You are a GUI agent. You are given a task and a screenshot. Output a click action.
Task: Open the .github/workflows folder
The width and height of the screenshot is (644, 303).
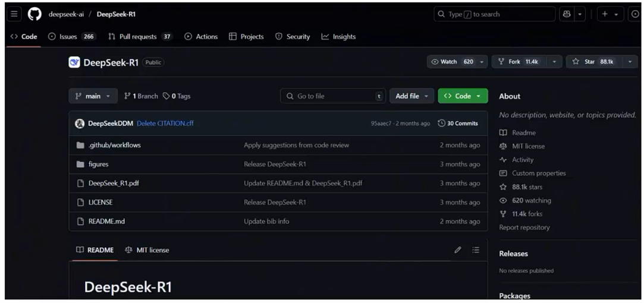[115, 145]
